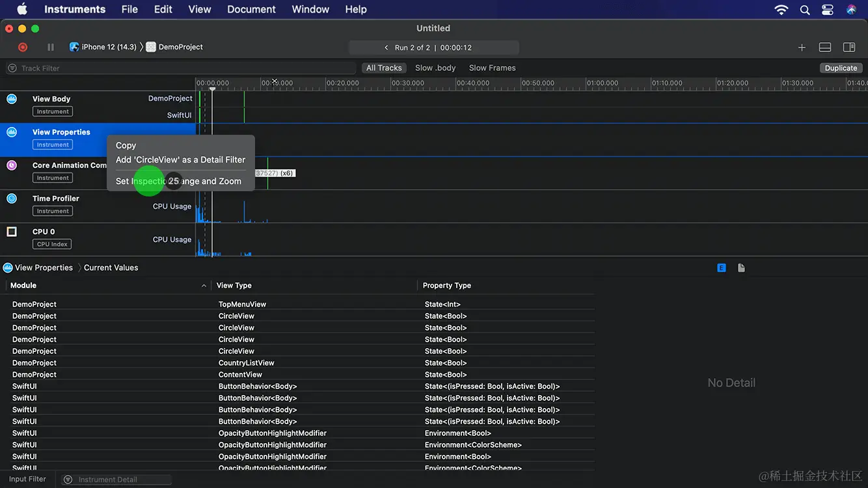This screenshot has height=488, width=868.
Task: Click the blue E extended detail icon
Action: point(722,267)
